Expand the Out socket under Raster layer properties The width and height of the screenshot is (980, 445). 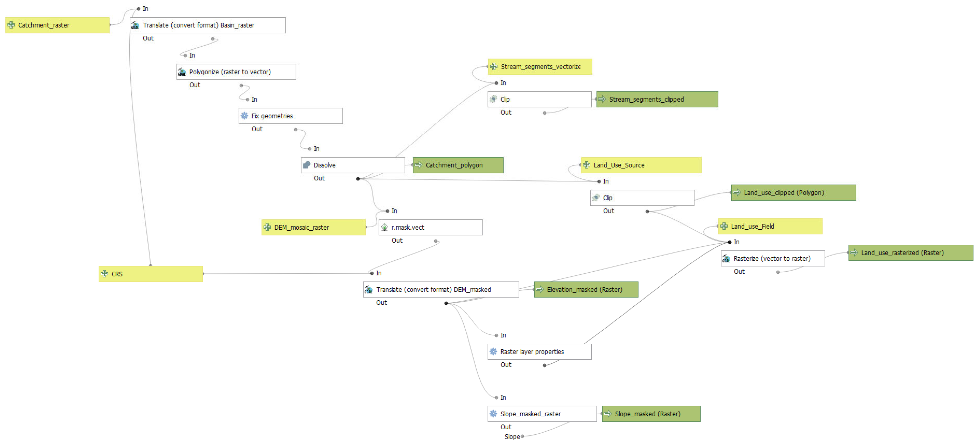point(545,365)
